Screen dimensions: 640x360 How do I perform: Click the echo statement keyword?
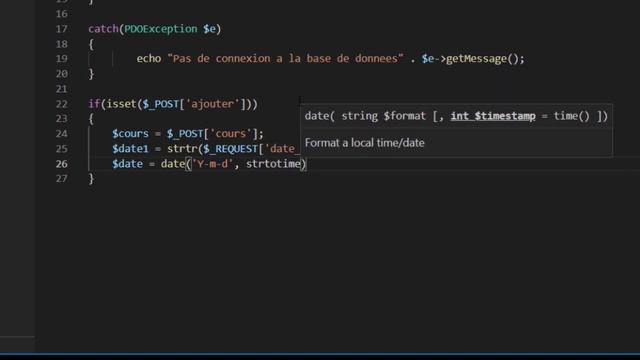(149, 59)
